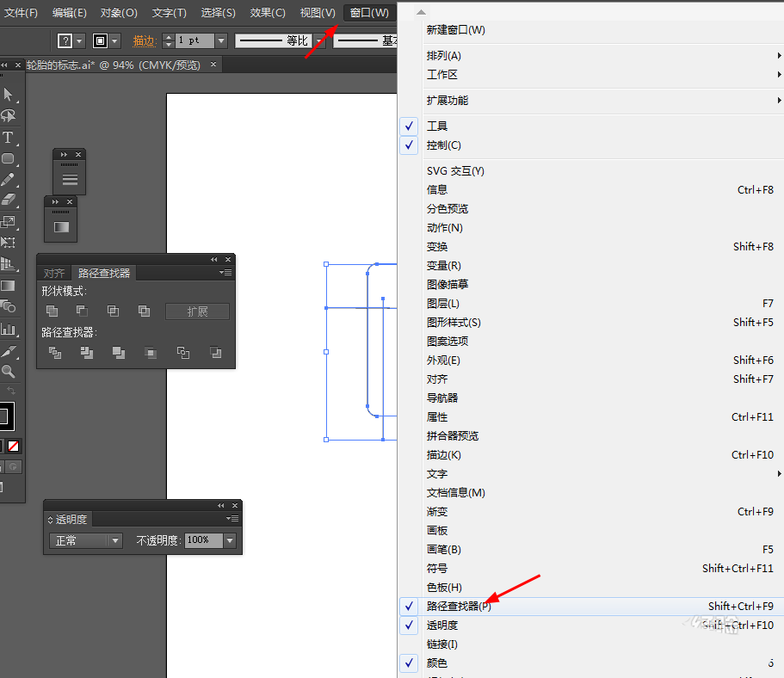Click the 描边 link in control bar
Image resolution: width=784 pixels, height=678 pixels.
point(145,41)
